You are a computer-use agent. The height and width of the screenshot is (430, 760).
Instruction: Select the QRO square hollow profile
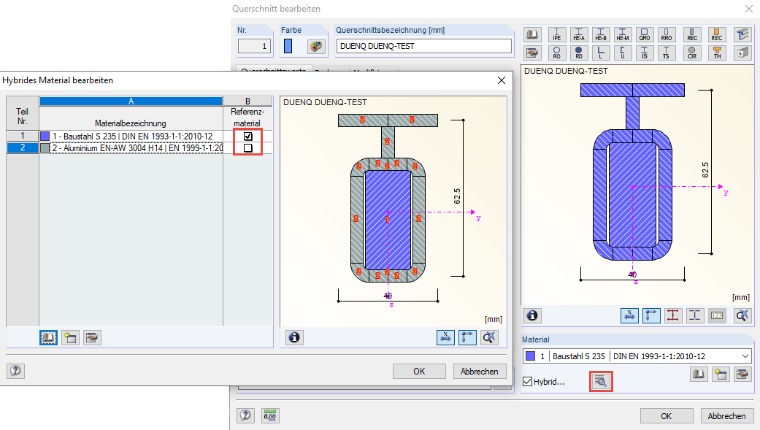pos(645,34)
